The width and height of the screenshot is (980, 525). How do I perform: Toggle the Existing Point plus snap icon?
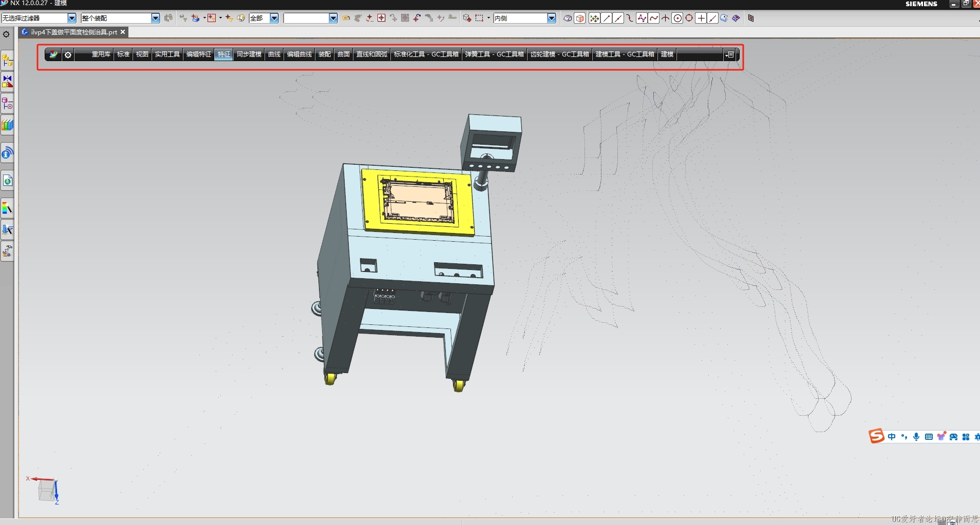click(701, 18)
